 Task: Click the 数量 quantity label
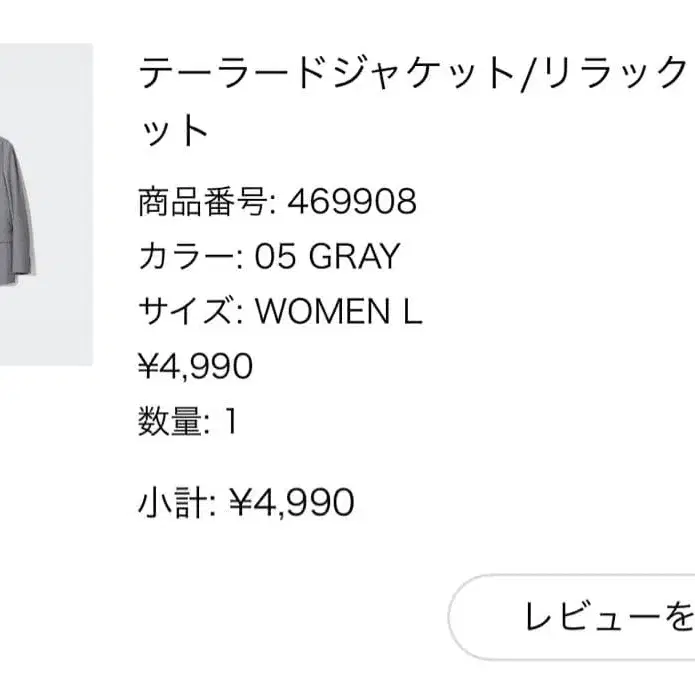[x=171, y=423]
